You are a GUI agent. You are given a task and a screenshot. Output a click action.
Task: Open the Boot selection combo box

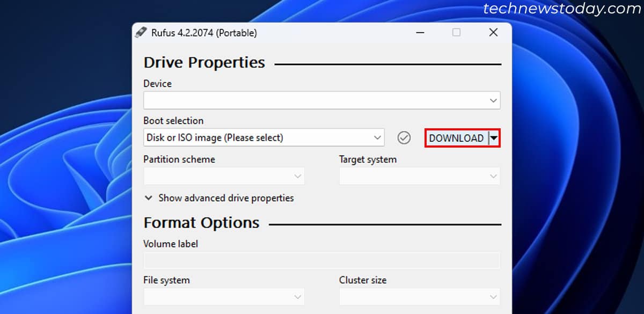point(264,137)
